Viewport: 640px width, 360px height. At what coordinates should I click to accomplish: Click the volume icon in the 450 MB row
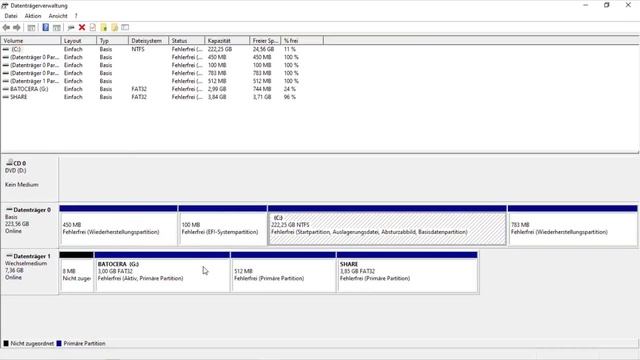point(6,57)
